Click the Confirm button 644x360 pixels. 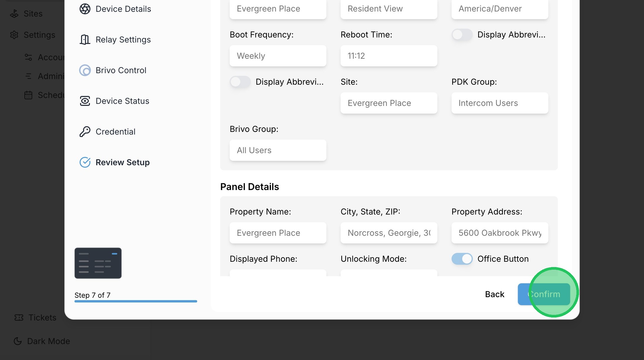coord(544,294)
